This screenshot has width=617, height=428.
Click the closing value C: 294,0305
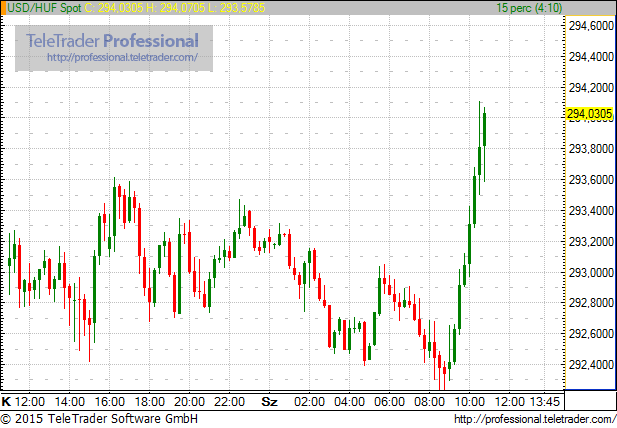point(114,8)
